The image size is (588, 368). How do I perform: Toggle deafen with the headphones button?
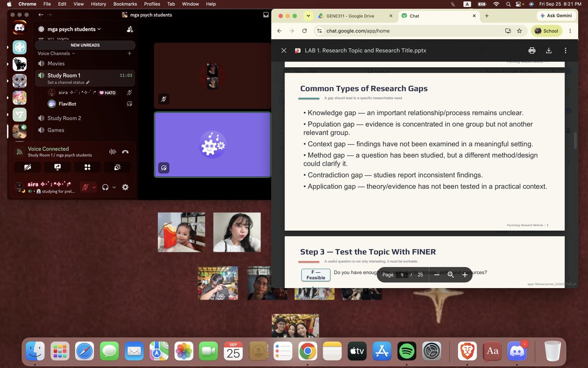[105, 187]
